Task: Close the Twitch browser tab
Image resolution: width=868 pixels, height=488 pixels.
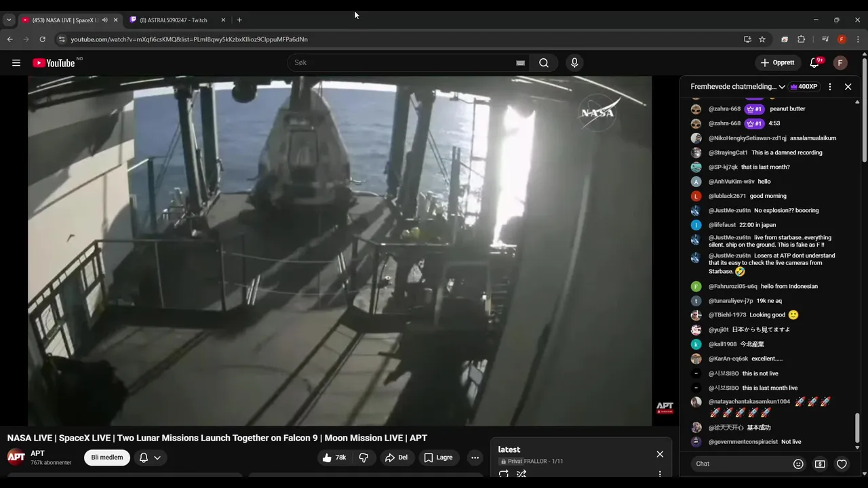Action: 223,20
